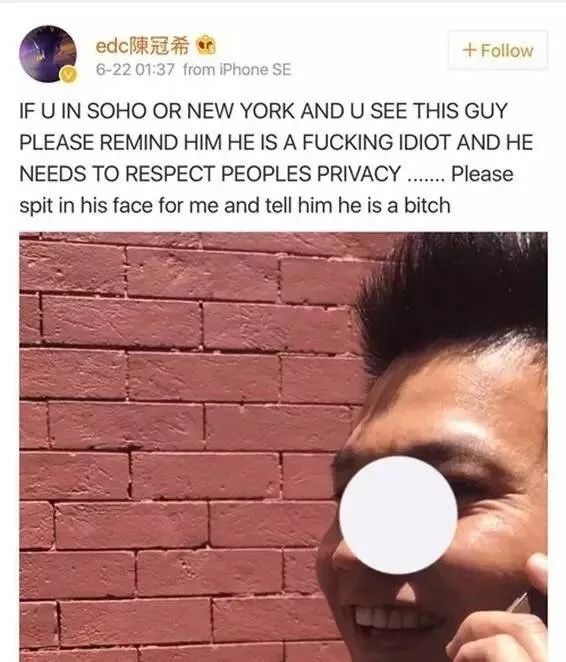Click the "iPhone SE" source label
This screenshot has height=662, width=566.
tap(255, 70)
